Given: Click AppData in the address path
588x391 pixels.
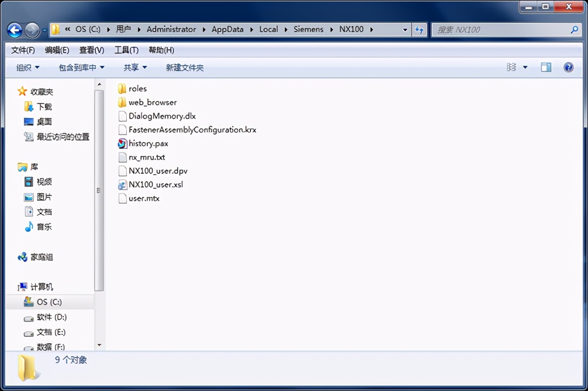Looking at the screenshot, I should tap(228, 29).
